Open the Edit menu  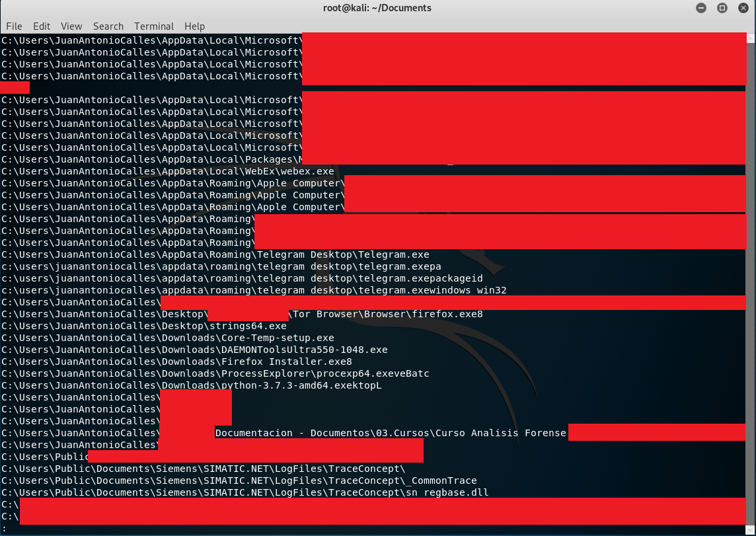point(42,26)
